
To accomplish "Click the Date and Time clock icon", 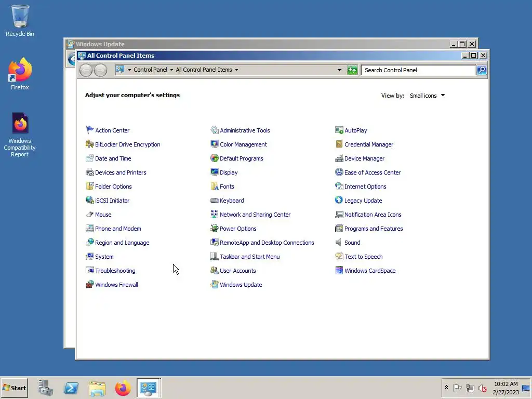I will click(89, 158).
